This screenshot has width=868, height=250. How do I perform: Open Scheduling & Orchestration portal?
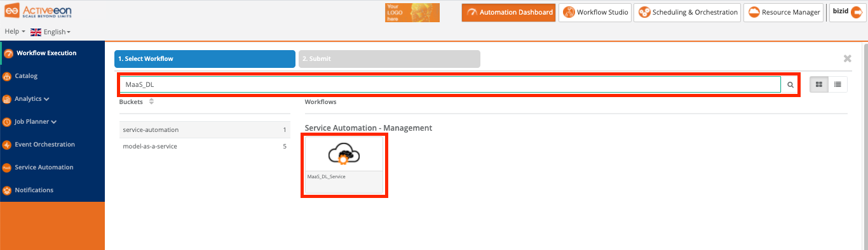(688, 12)
